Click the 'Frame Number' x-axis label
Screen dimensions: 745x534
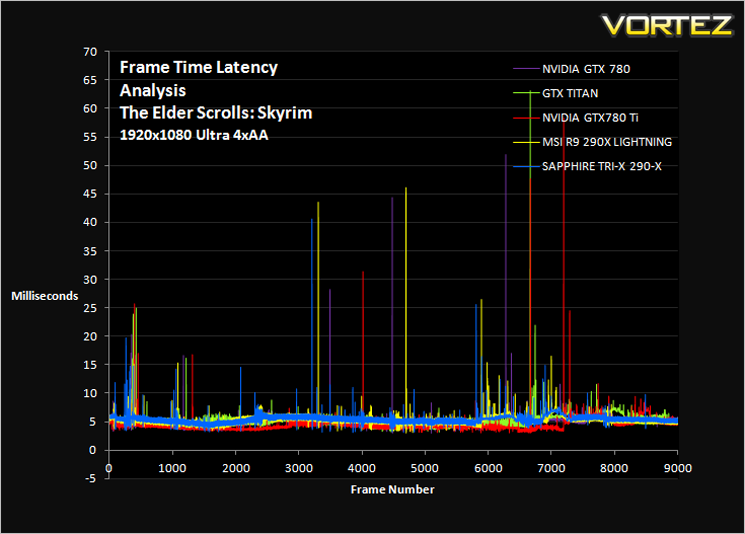(x=392, y=489)
